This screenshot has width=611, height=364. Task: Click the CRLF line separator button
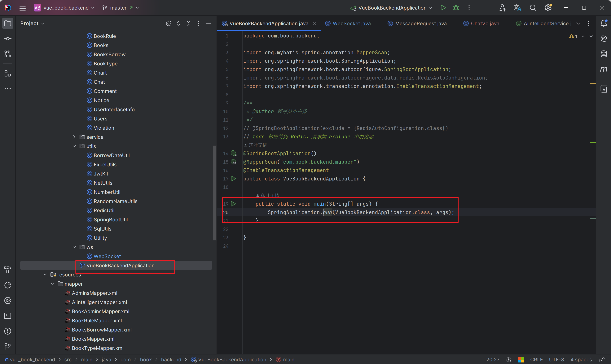pos(536,360)
